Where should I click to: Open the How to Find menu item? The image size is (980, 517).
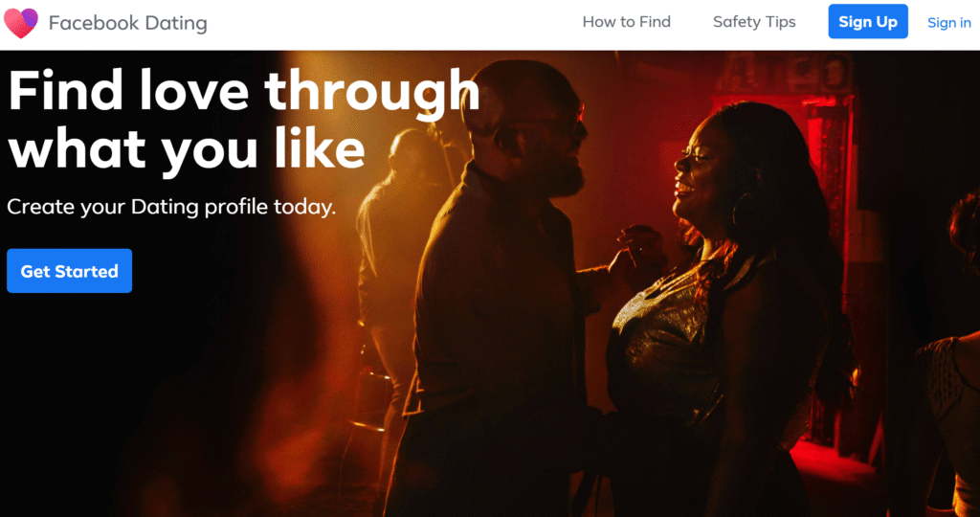click(626, 22)
